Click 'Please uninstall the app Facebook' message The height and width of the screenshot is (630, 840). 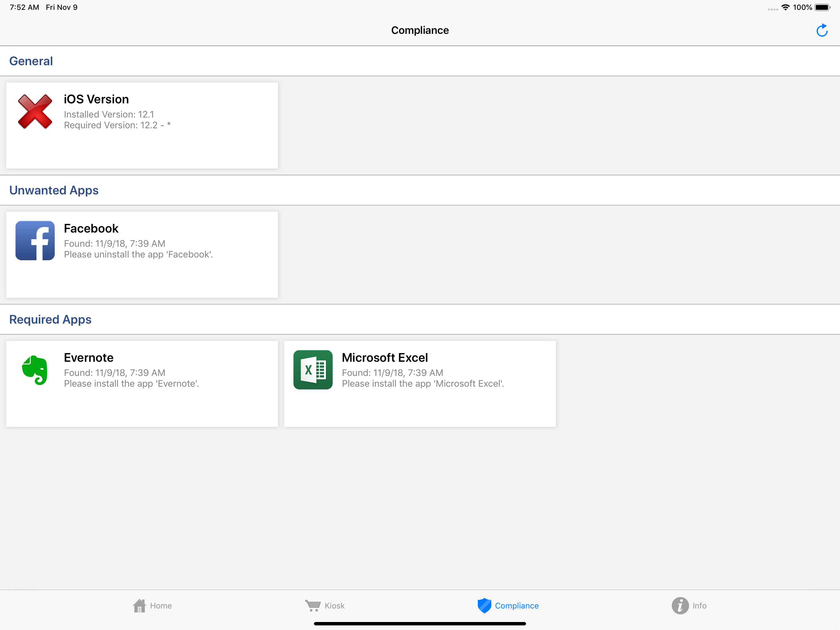point(138,254)
